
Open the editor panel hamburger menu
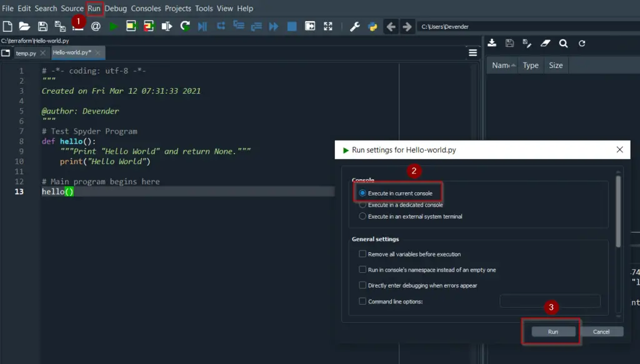[x=473, y=52]
